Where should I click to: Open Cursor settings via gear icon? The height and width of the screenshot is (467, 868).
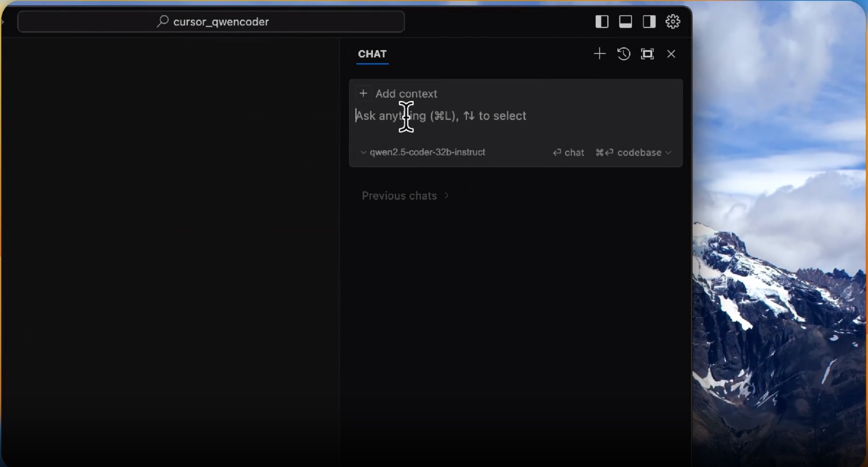click(x=673, y=21)
